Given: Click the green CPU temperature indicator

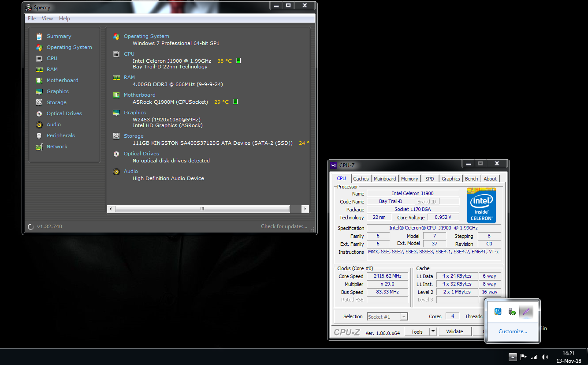Looking at the screenshot, I should click(x=238, y=61).
